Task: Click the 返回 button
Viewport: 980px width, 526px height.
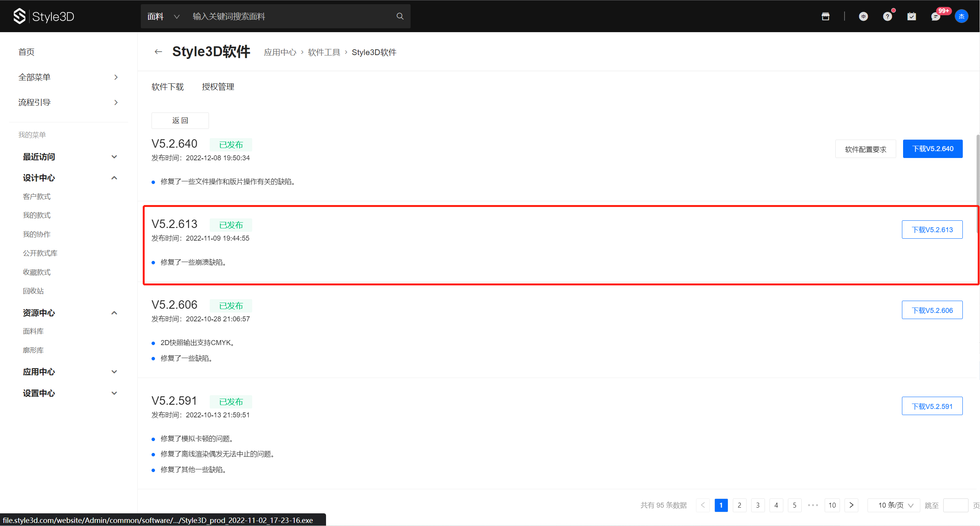Action: coord(180,121)
